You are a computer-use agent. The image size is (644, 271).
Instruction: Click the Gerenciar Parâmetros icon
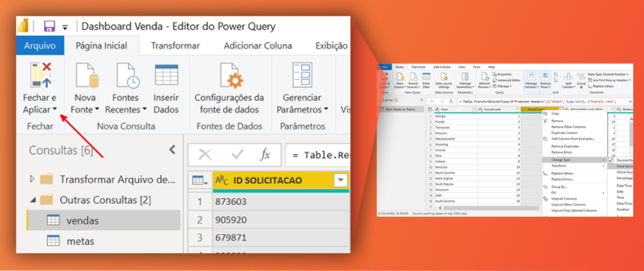(303, 75)
